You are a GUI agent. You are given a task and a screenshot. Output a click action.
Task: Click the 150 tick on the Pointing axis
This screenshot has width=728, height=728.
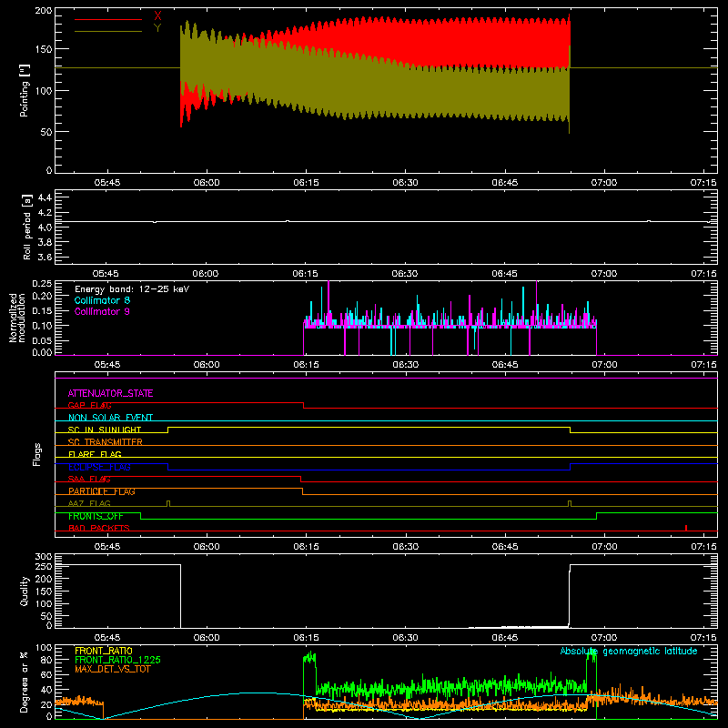coord(43,49)
